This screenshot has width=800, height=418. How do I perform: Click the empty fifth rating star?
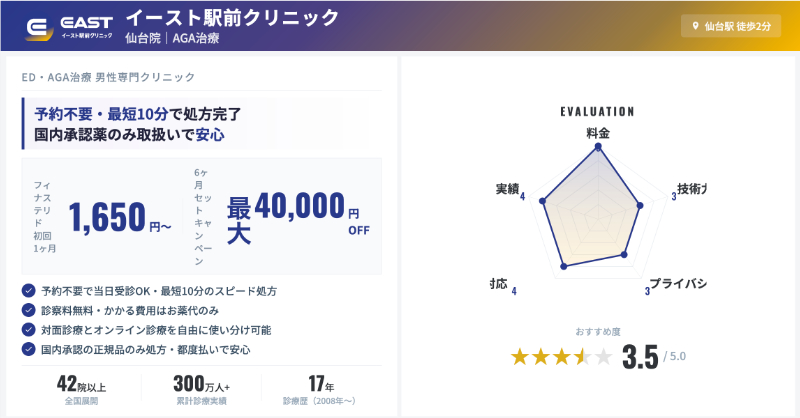point(603,356)
